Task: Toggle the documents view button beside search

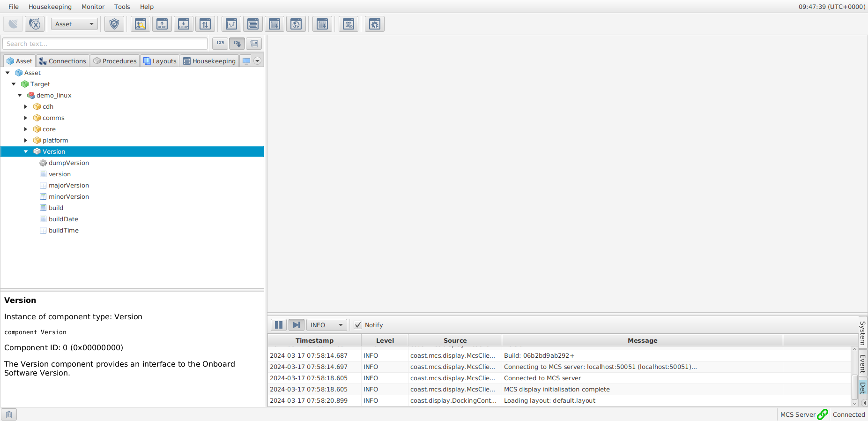Action: (254, 44)
